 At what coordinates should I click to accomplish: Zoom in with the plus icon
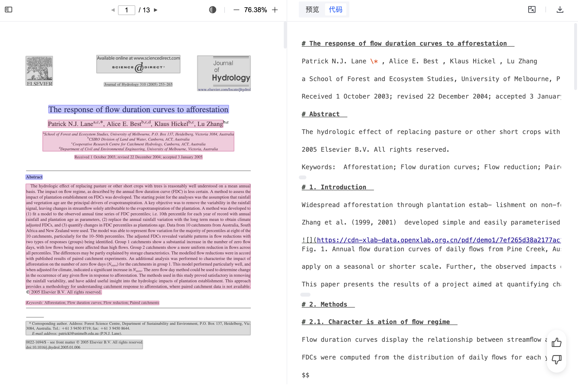pos(275,10)
